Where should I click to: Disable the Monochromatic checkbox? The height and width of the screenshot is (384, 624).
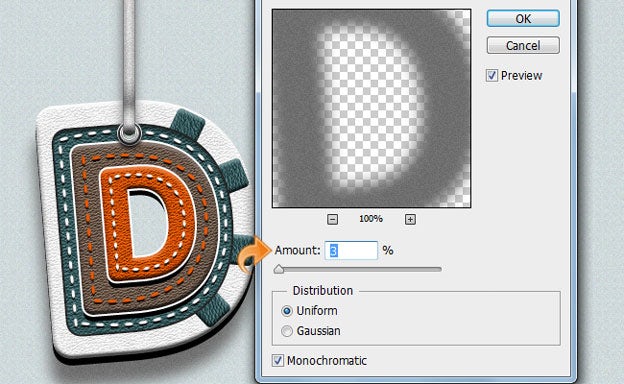tap(278, 361)
